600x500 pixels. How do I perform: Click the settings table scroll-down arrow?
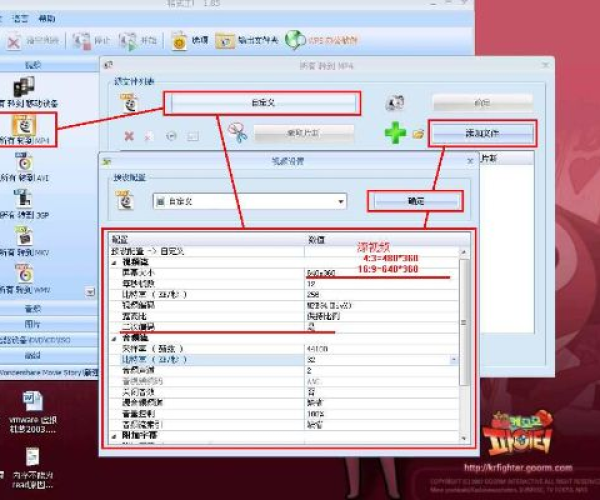pos(463,438)
